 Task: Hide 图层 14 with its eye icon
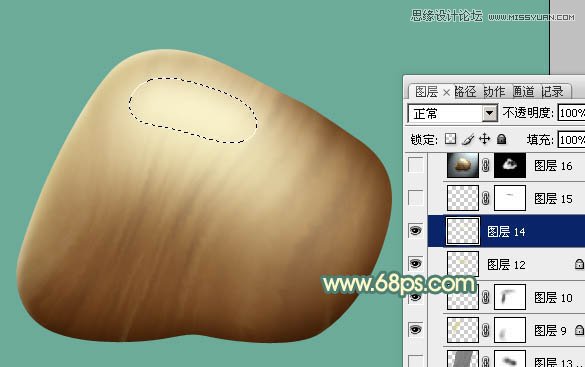pyautogui.click(x=416, y=230)
